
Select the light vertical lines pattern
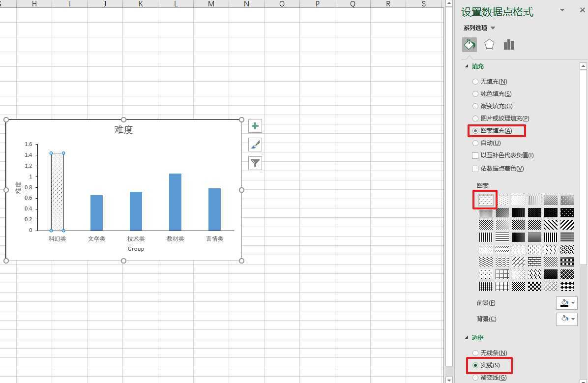[x=486, y=237]
